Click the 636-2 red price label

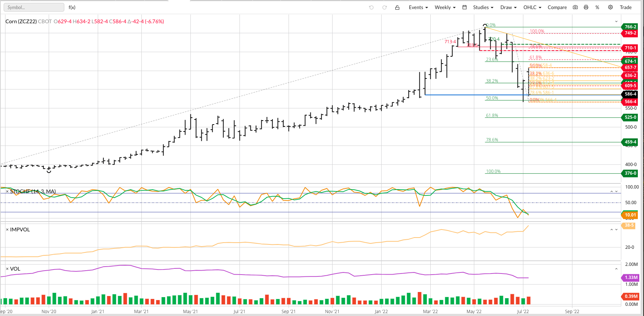[630, 76]
